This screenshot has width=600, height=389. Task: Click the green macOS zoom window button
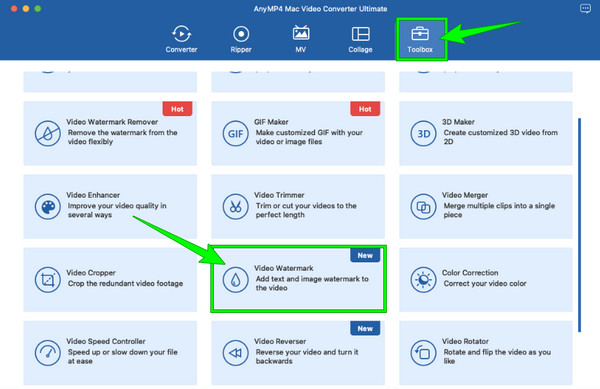pos(38,8)
